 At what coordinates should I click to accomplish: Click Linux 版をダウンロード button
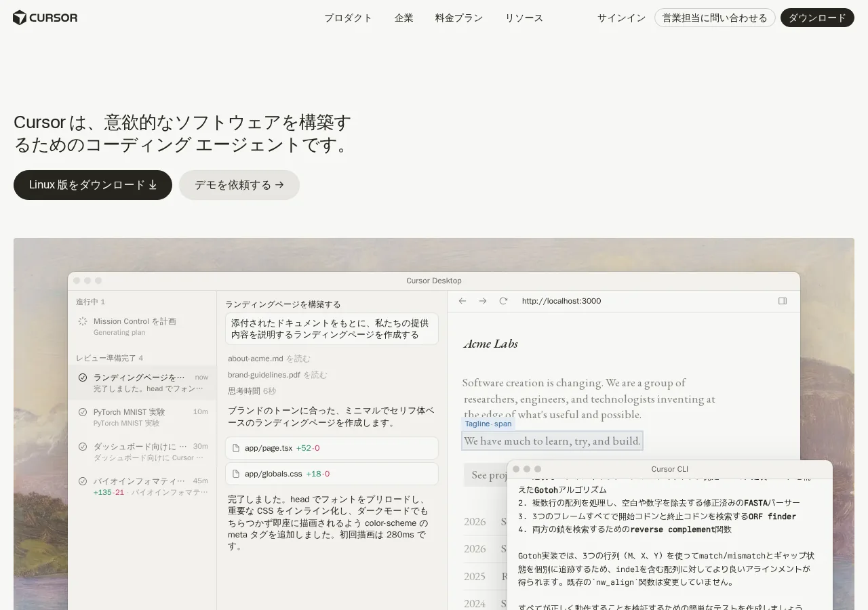coord(93,185)
